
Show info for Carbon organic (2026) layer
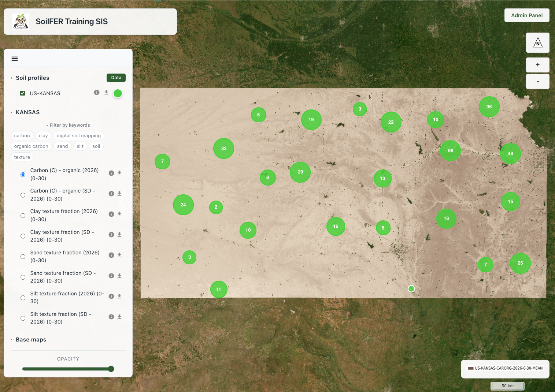[111, 173]
